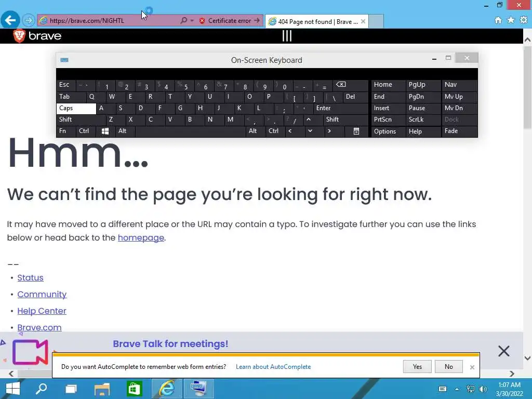The image size is (532, 399).
Task: Tap the Enter key
Action: click(341, 108)
